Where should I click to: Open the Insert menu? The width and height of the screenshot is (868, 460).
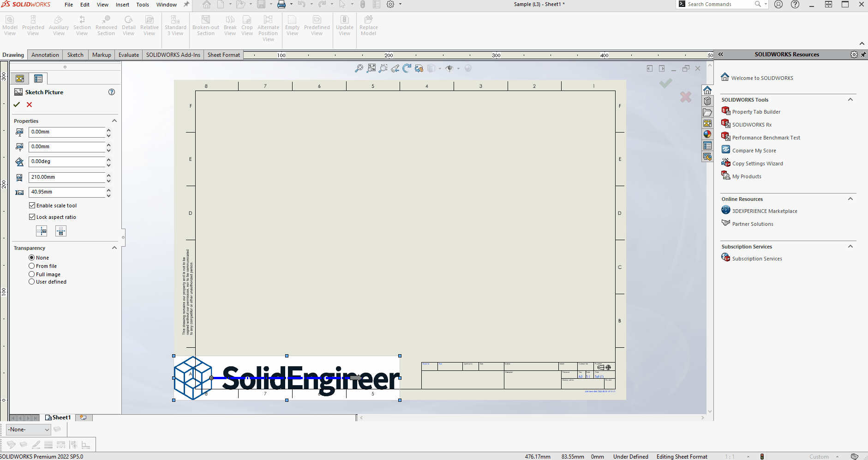[122, 5]
